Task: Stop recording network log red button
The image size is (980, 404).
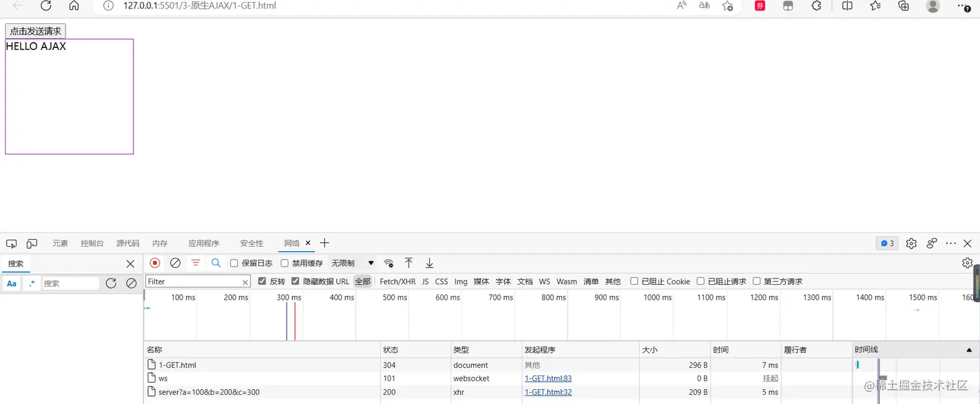Action: [x=155, y=263]
